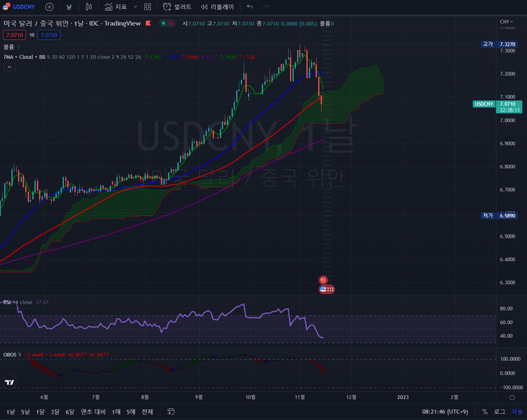Image resolution: width=527 pixels, height=420 pixels.
Task: Start bar replay with 리플레이
Action: click(x=217, y=7)
